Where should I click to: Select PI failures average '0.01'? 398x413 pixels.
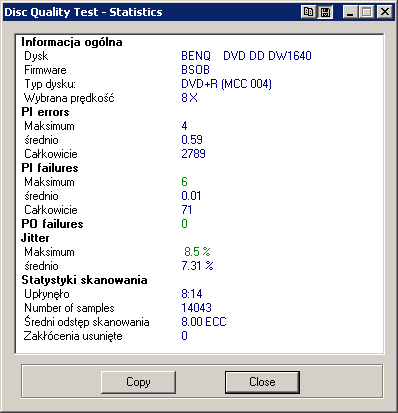tap(191, 196)
